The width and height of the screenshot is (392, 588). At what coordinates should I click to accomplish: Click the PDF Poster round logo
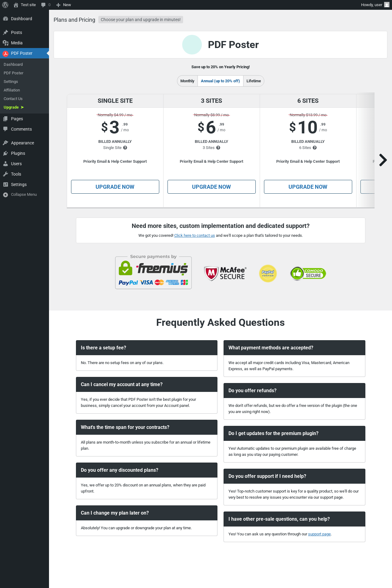pos(192,45)
